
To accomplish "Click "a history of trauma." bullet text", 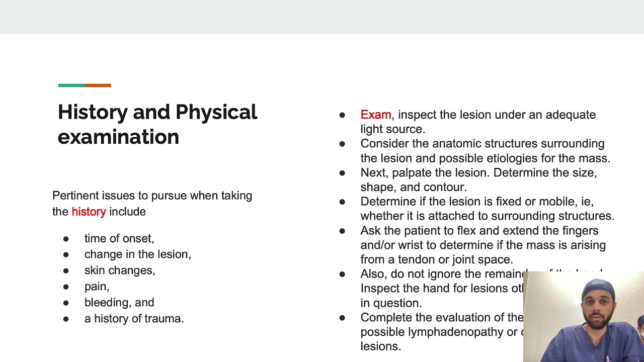I will (x=134, y=319).
